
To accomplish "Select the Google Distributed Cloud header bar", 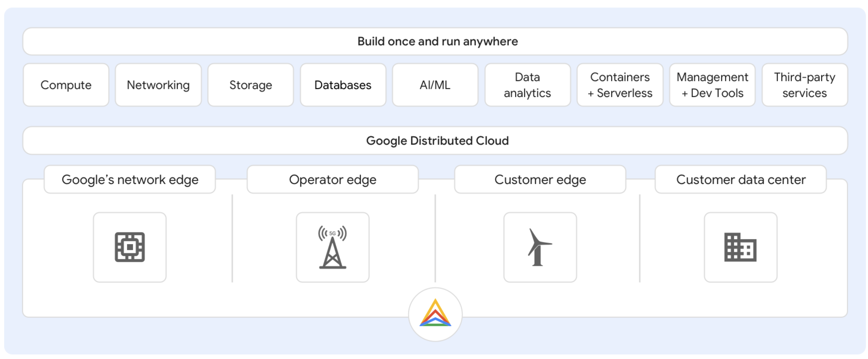I will click(x=434, y=141).
